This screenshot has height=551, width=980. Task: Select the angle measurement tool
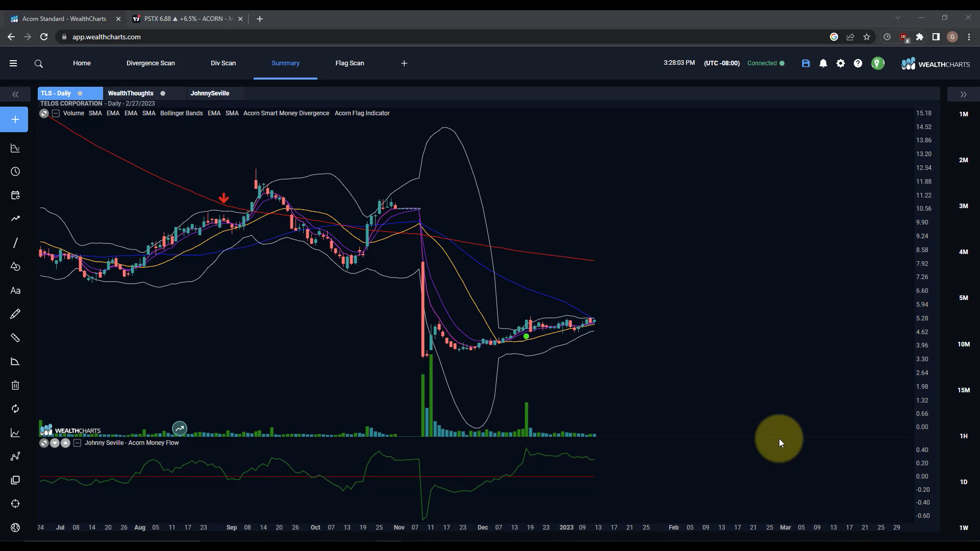pos(15,362)
